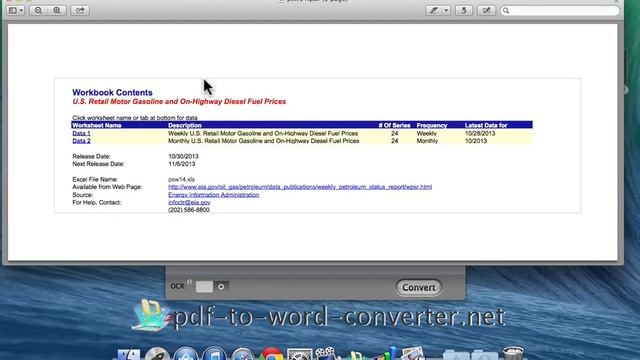
Task: Open Launchpad from the Dock
Action: [157, 355]
